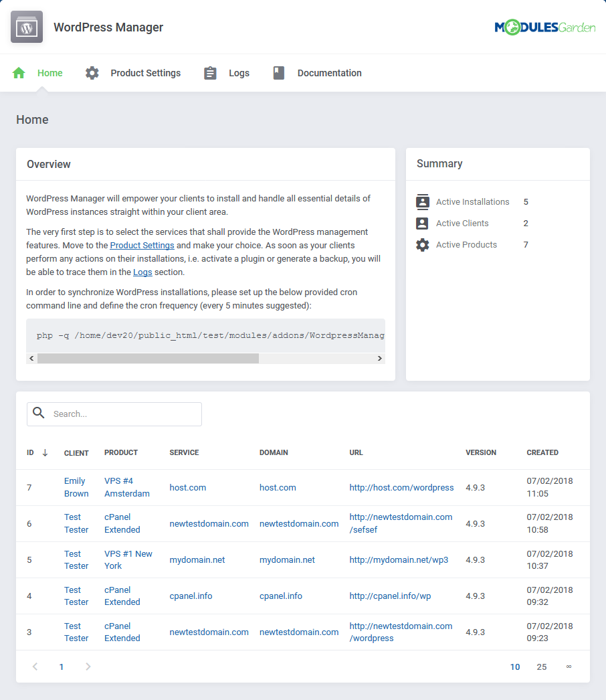This screenshot has height=700, width=606.
Task: Click created date 07/02/2018 11:05
Action: 550,487
